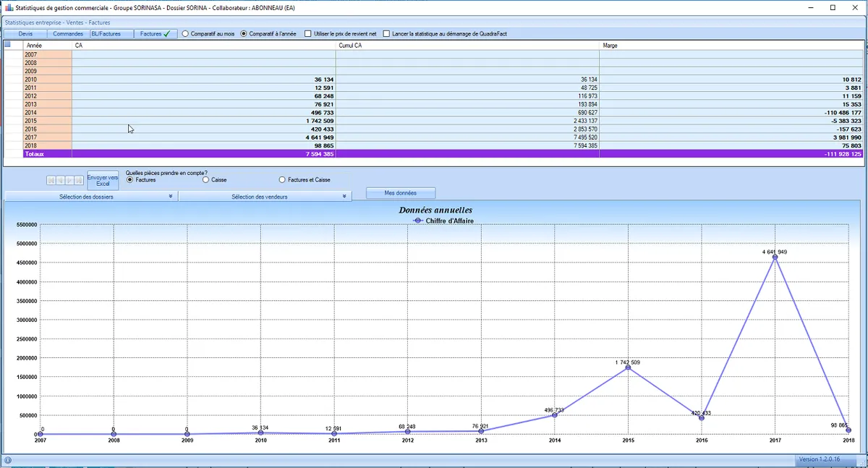Click the next-record navigation arrow
Image resolution: width=868 pixels, height=468 pixels.
tap(69, 179)
